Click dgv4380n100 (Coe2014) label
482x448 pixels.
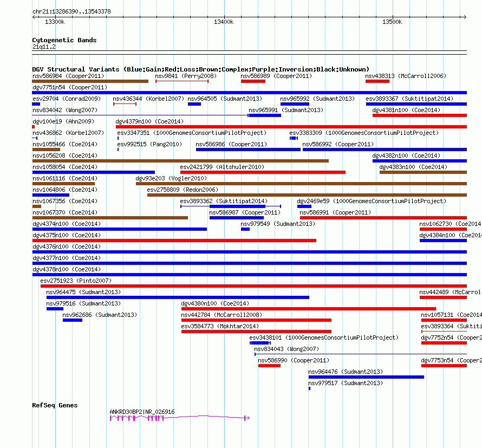click(x=215, y=303)
